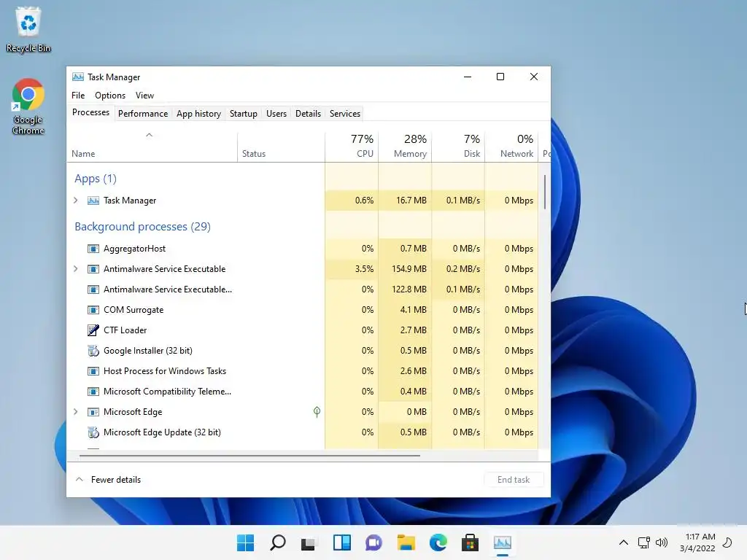Screen dimensions: 747x560
Task: Select the Apps (1) group heading
Action: pyautogui.click(x=96, y=179)
